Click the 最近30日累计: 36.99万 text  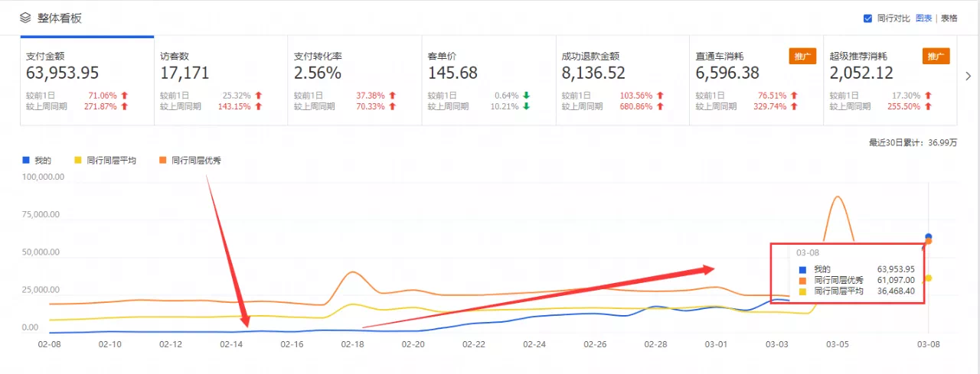coord(913,142)
